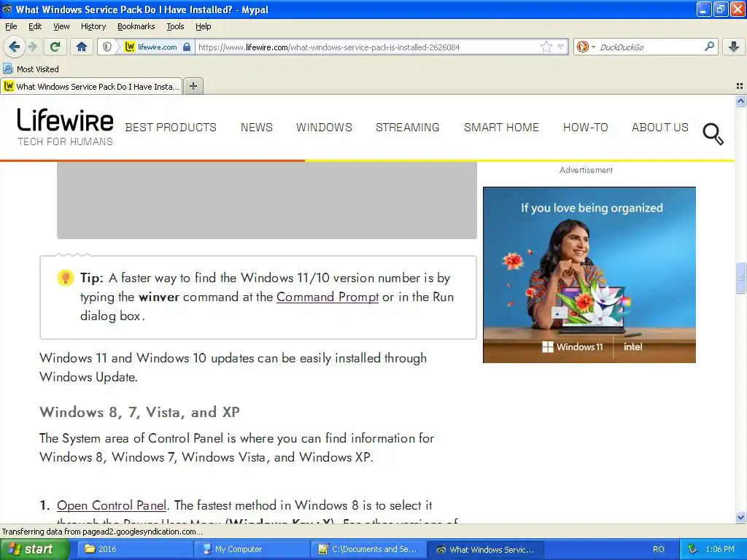
Task: View the padlock connection security info
Action: click(x=187, y=47)
